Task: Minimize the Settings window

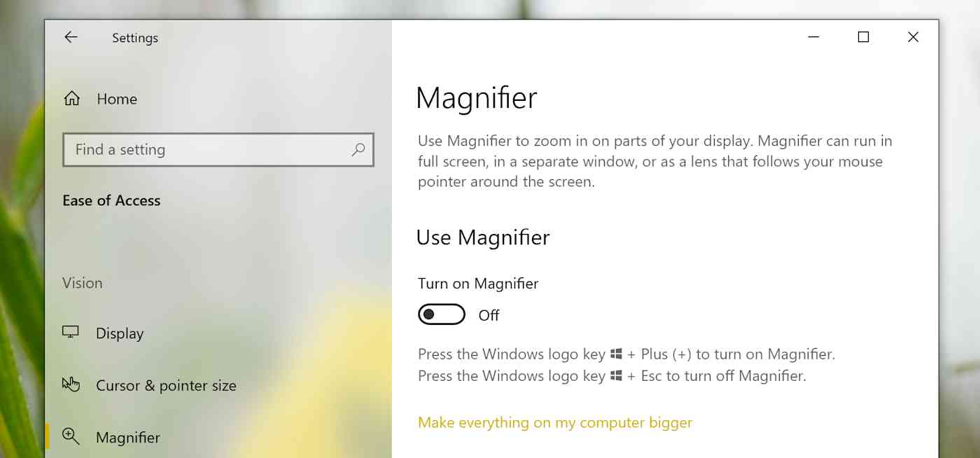Action: click(x=813, y=37)
